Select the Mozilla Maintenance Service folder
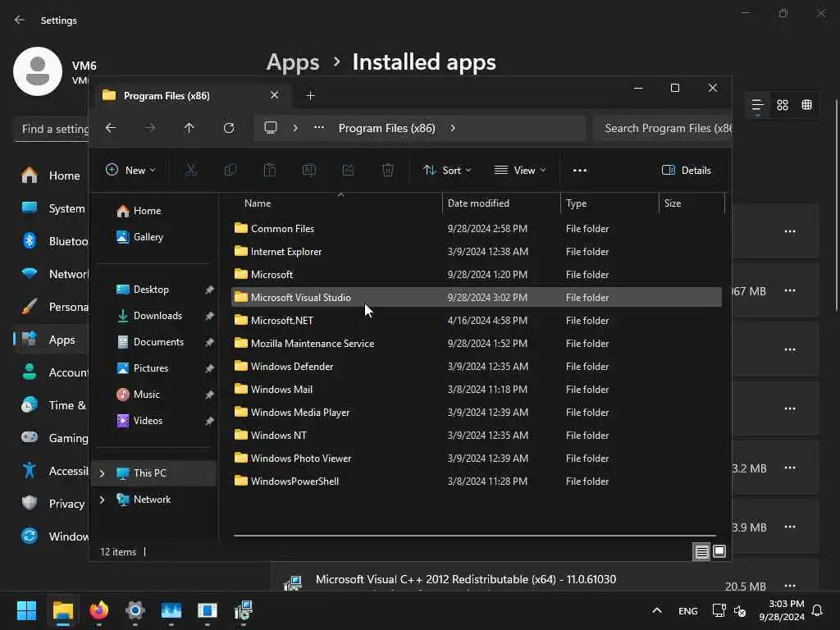 (477, 344)
